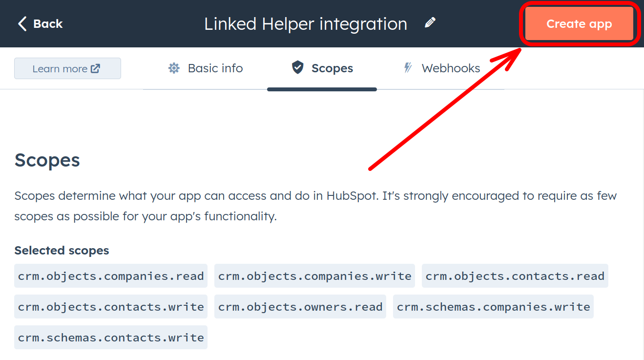Click the shield icon on Scopes tab
Screen dimensions: 644x360
(x=297, y=68)
